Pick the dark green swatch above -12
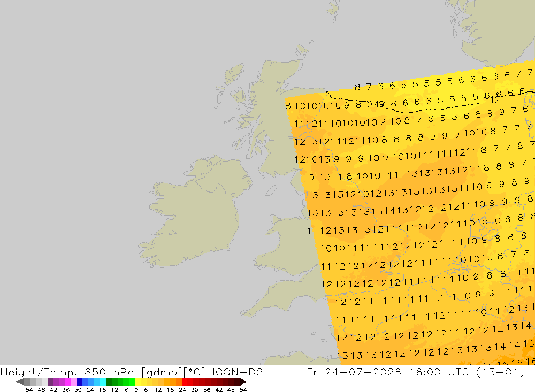The height and width of the screenshot is (392, 535). [x=109, y=382]
